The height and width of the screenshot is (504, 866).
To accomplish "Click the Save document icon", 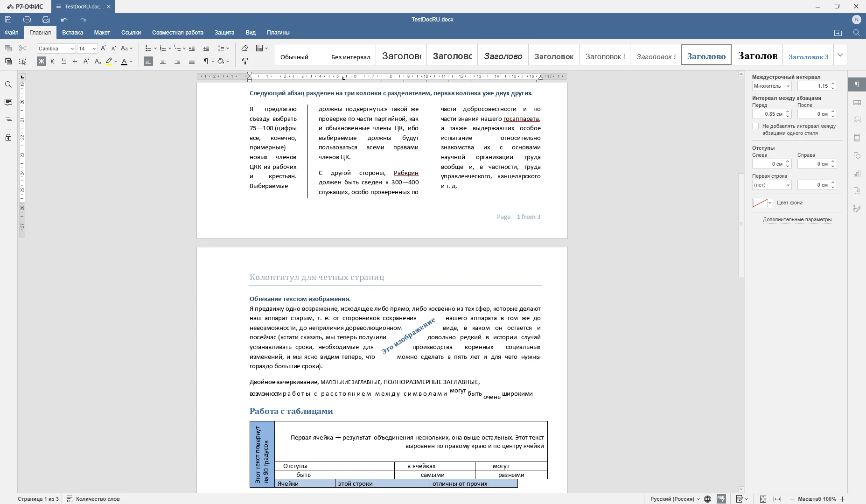I will (x=8, y=20).
